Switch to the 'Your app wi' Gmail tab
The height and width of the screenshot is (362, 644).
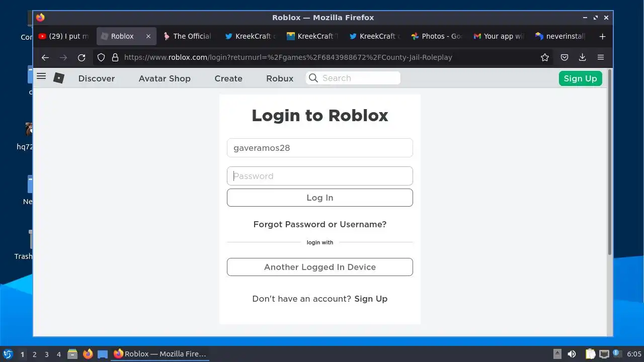pyautogui.click(x=498, y=36)
